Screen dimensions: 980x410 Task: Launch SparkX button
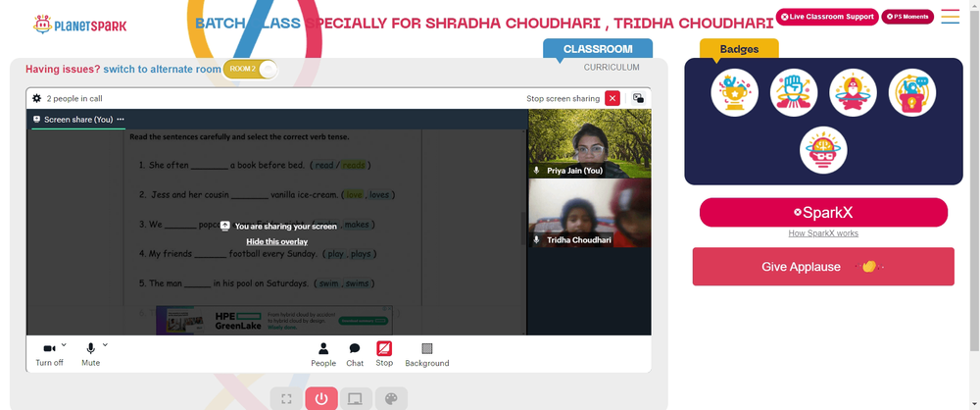click(823, 212)
